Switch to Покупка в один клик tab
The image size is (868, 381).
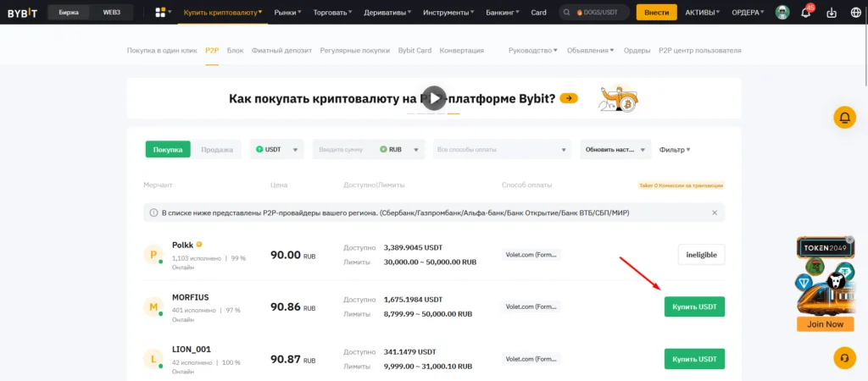click(162, 50)
